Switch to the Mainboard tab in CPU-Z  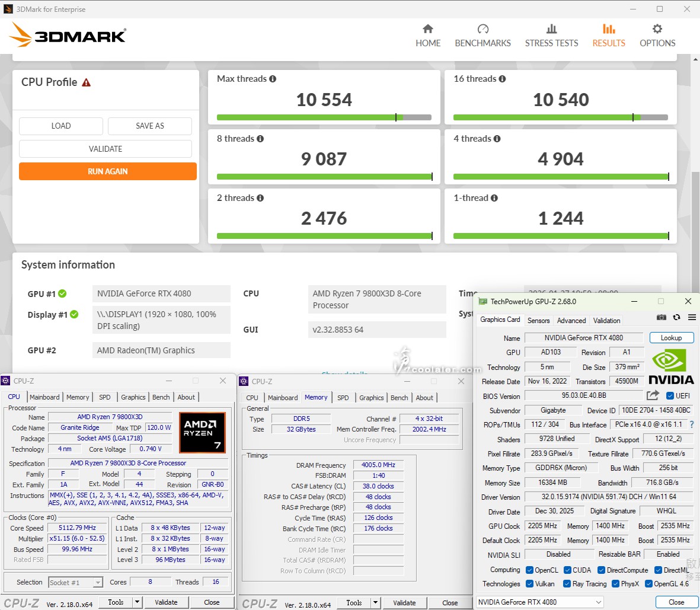[x=44, y=397]
